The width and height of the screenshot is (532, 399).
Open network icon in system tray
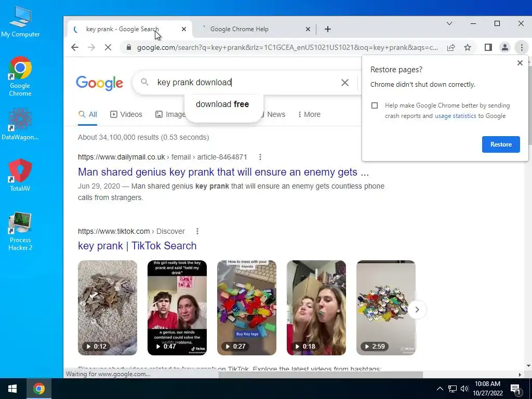coord(453,389)
